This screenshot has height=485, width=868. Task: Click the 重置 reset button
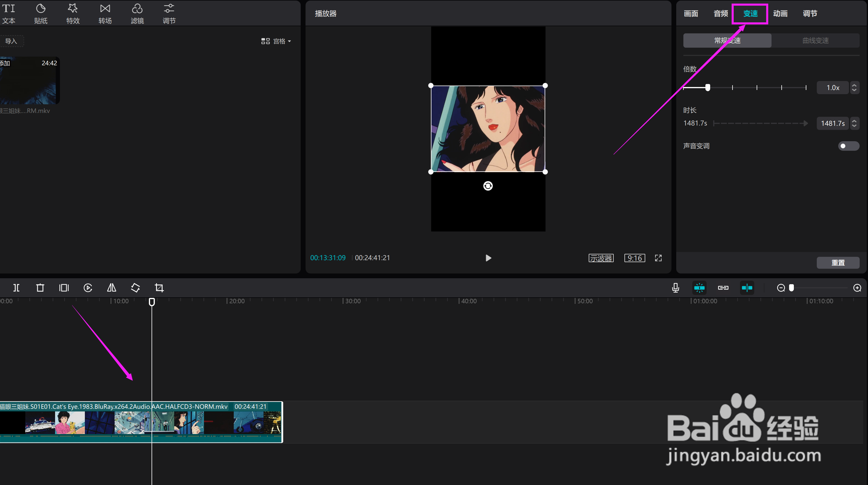[x=838, y=262]
